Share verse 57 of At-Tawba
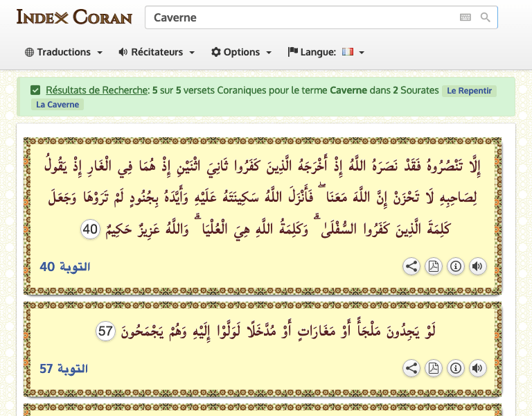This screenshot has width=532, height=416. click(411, 369)
